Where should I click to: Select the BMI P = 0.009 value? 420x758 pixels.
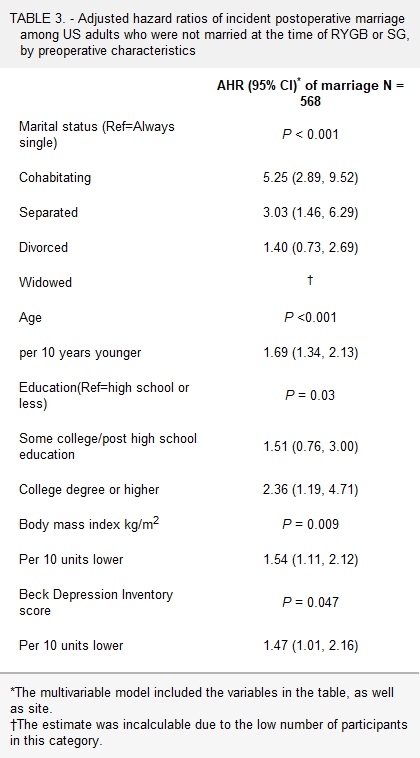310,525
